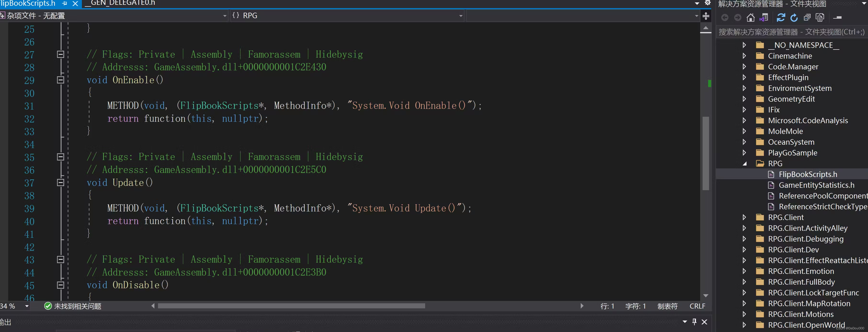This screenshot has height=332, width=868.
Task: Expand the Cinemachine folder node
Action: (744, 56)
